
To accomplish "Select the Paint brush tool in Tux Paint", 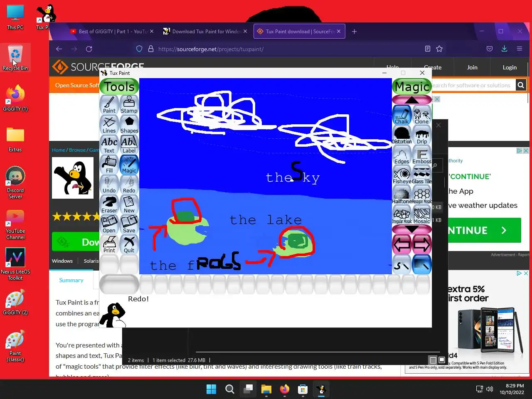I will tap(109, 105).
